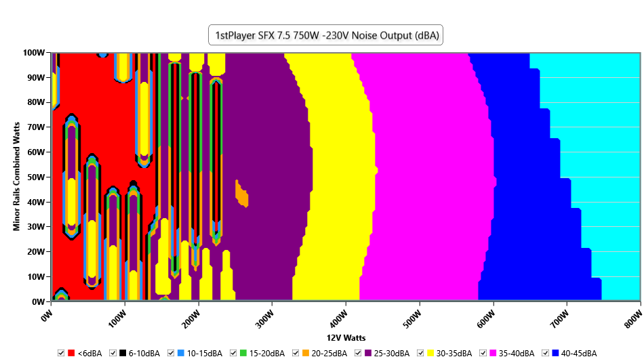Uncheck the 25-30dBA checkbox

(x=358, y=353)
